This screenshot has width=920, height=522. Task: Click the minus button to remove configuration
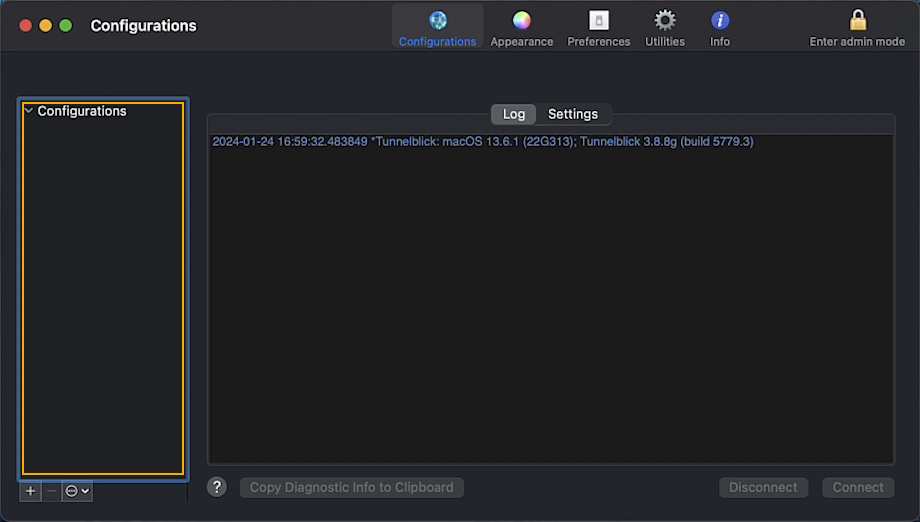coord(52,491)
